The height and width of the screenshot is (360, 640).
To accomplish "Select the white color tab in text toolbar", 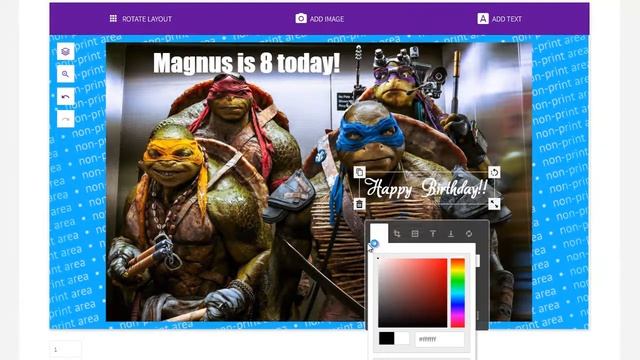I will 379,233.
